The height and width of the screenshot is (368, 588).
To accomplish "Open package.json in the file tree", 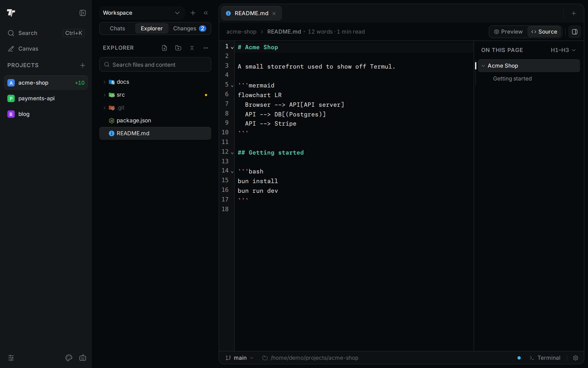I will click(155, 121).
